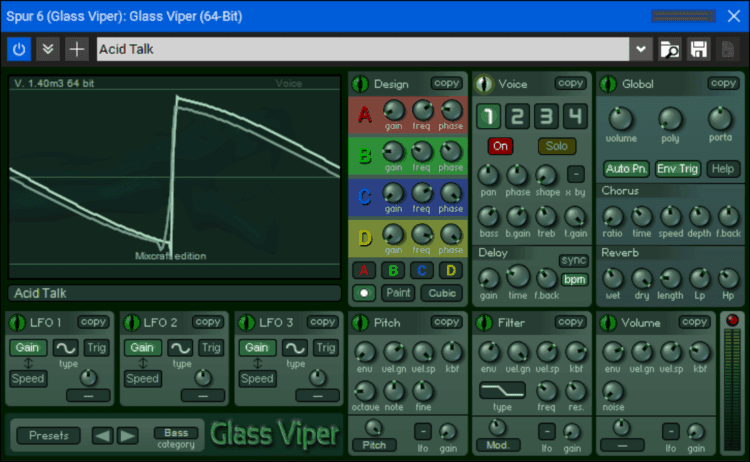Select LFO 3 sine wave type icon
This screenshot has width=750, height=462.
click(295, 348)
